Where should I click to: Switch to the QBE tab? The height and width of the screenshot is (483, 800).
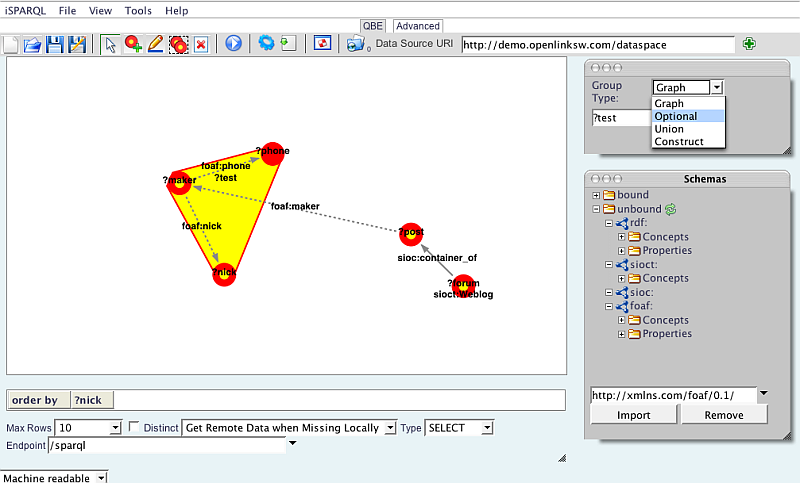coord(372,26)
